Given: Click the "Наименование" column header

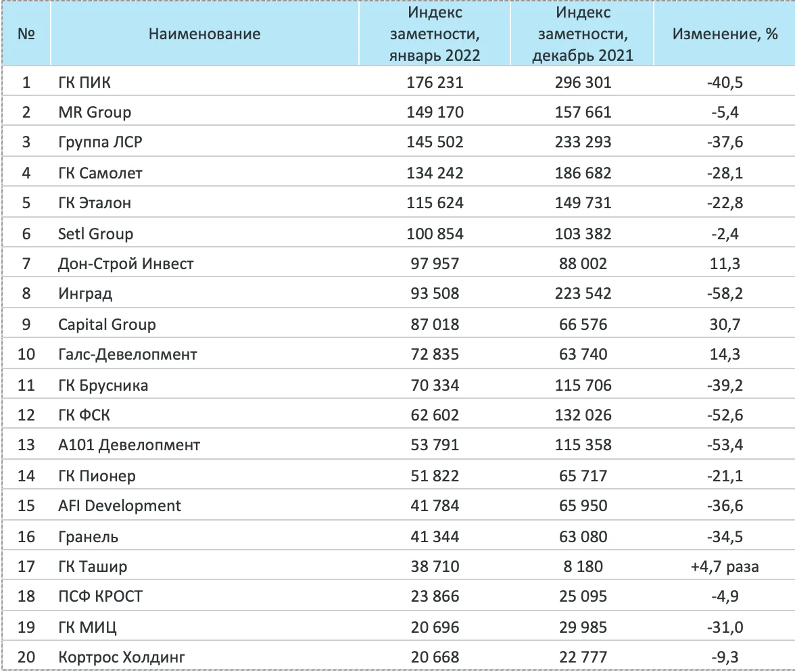Looking at the screenshot, I should pyautogui.click(x=204, y=34).
